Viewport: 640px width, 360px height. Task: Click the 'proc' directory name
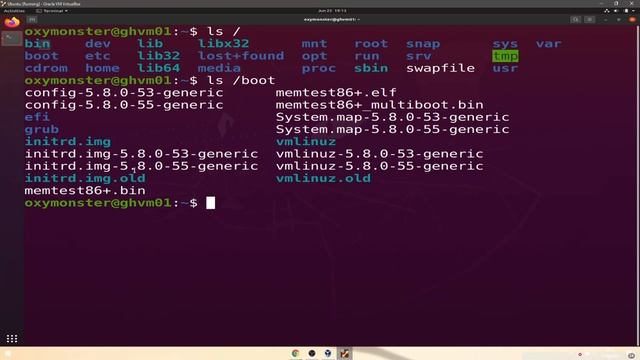[319, 68]
